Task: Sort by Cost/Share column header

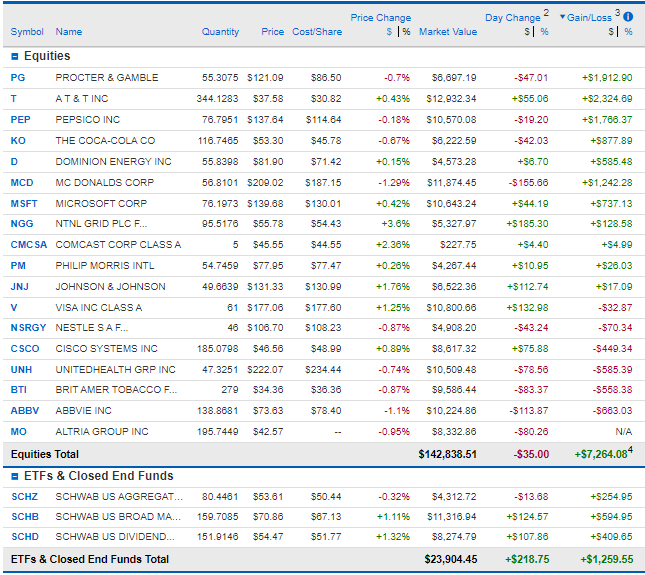Action: (x=317, y=32)
